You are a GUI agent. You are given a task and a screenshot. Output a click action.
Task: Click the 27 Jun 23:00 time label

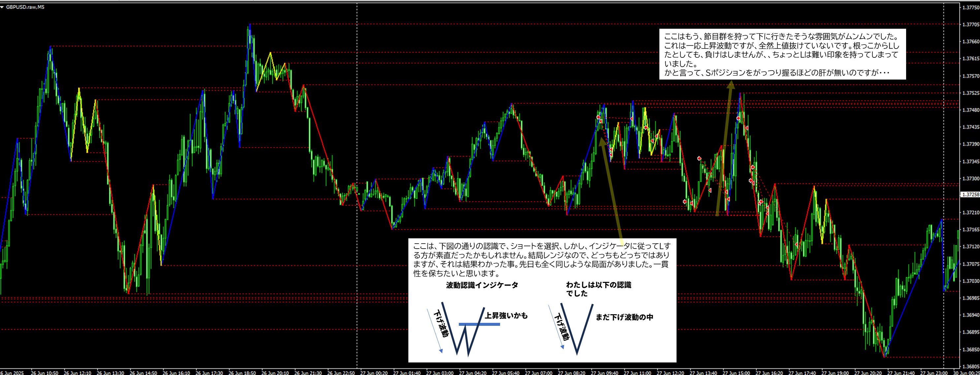(x=933, y=373)
